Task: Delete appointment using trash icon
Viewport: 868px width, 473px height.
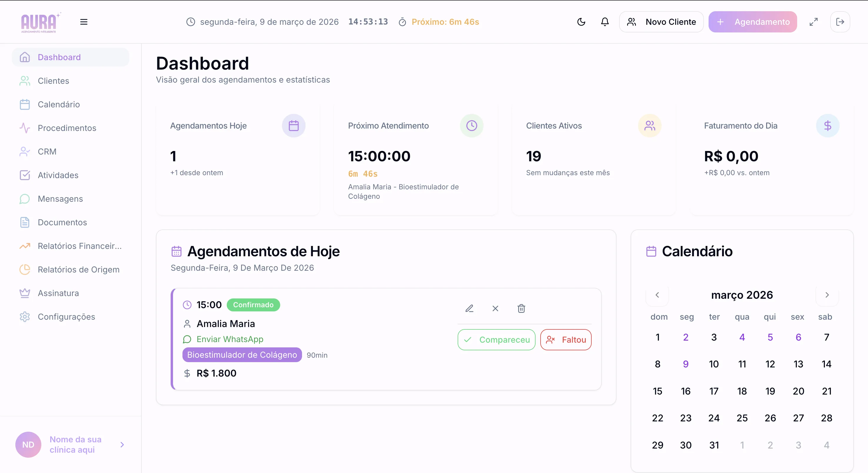Action: 521,308
